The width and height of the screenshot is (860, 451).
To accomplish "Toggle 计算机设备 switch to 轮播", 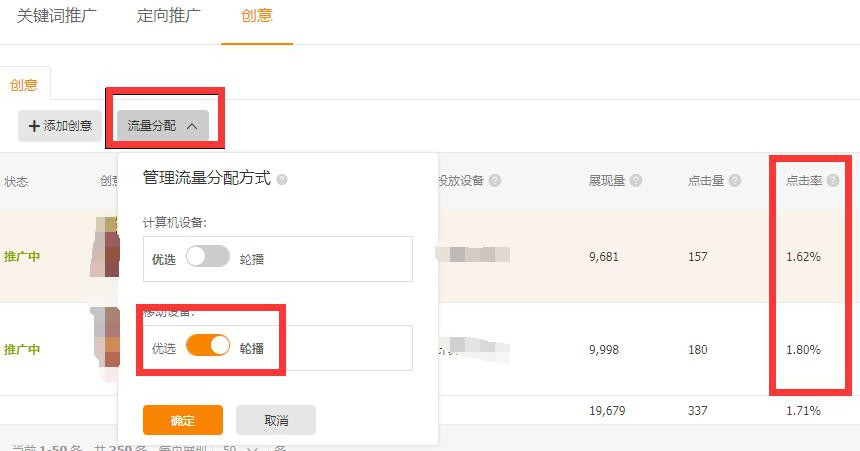I will pyautogui.click(x=208, y=257).
